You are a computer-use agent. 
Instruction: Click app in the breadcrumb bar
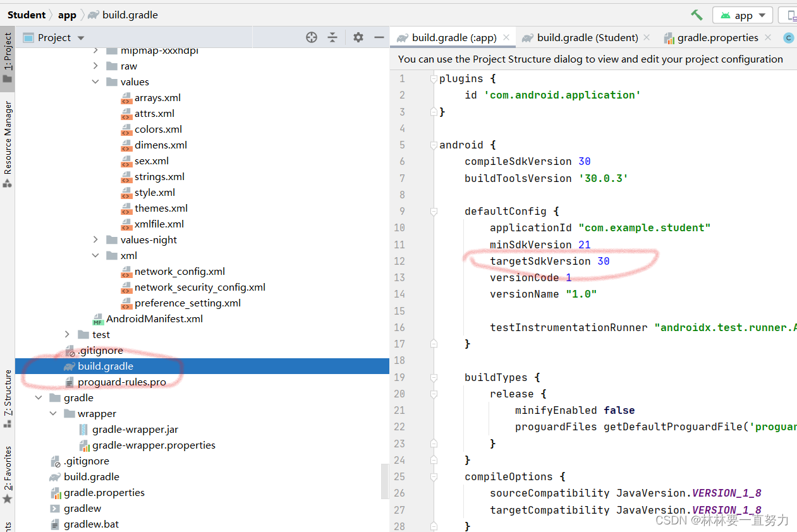[x=67, y=15]
